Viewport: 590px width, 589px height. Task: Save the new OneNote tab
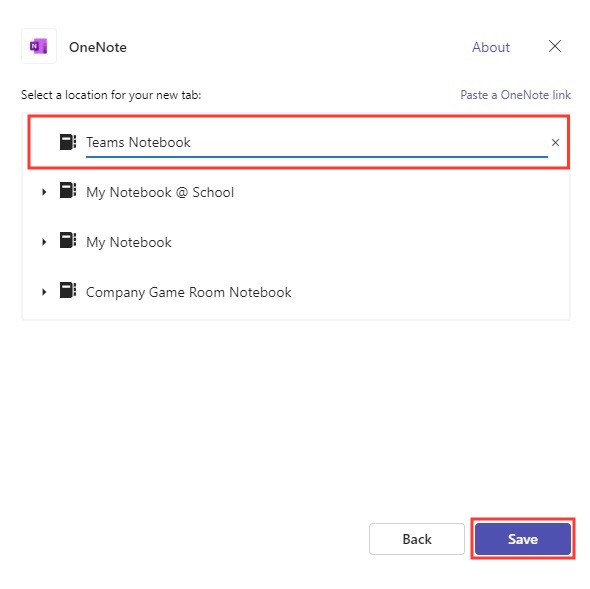[x=523, y=539]
